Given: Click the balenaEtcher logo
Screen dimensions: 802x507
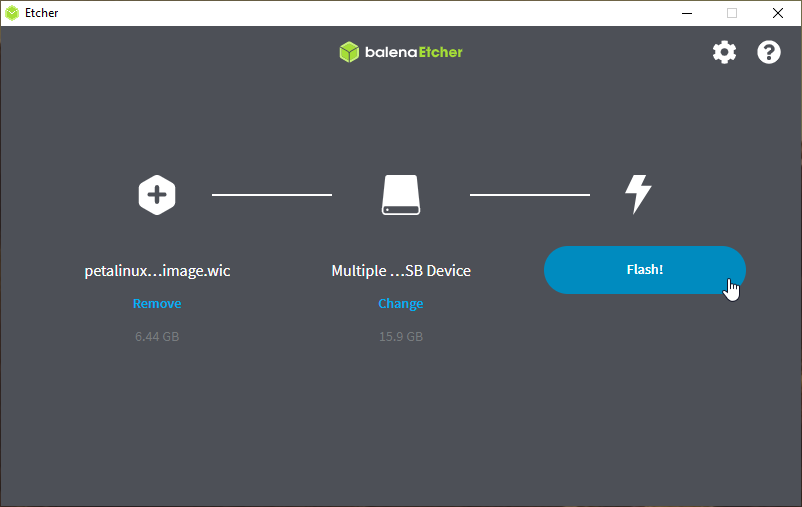Looking at the screenshot, I should click(401, 52).
